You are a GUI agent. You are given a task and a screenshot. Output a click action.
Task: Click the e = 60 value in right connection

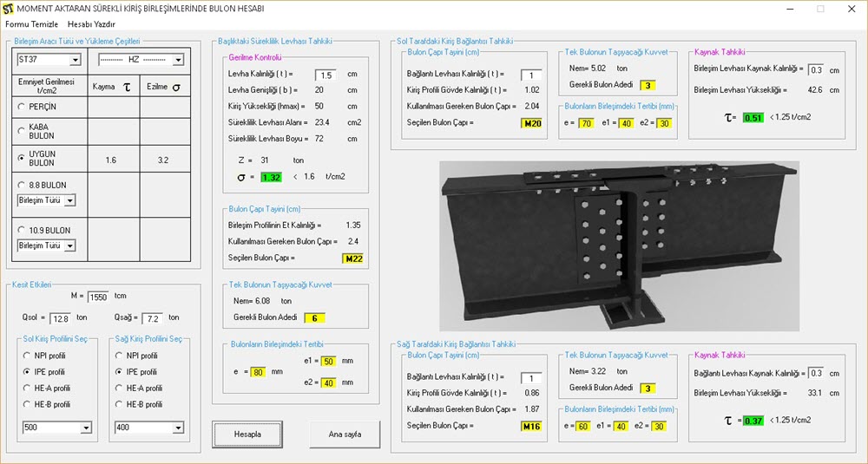tap(583, 427)
